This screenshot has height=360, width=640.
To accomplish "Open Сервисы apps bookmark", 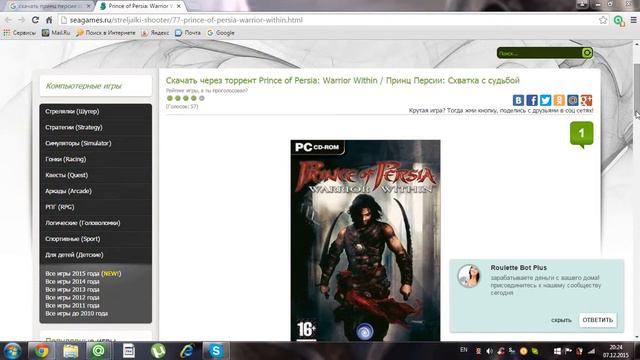I will 19,33.
